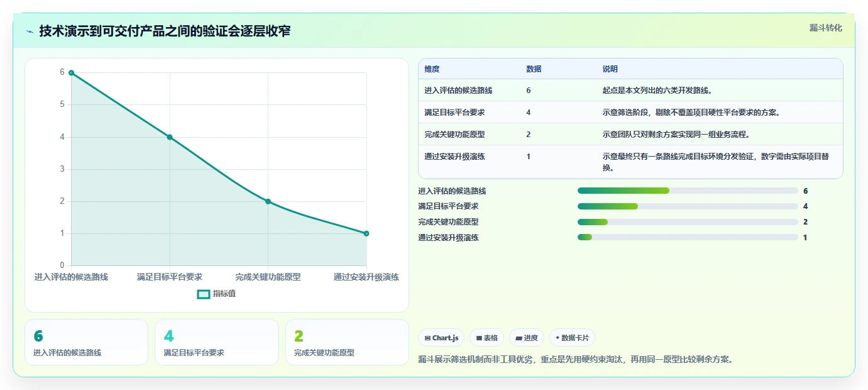
Task: Click x-axis label 进入评估的候选路线
Action: pyautogui.click(x=71, y=277)
